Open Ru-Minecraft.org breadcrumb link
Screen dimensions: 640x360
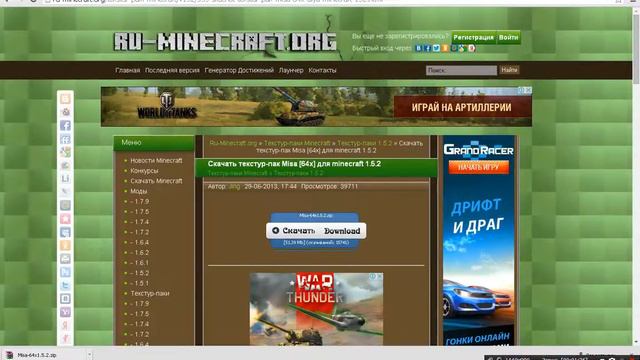[x=233, y=143]
